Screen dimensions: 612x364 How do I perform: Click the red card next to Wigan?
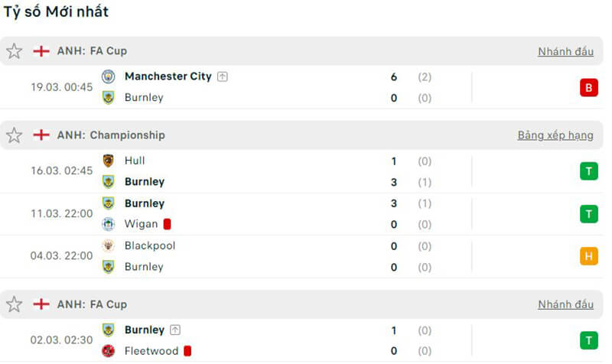(167, 224)
